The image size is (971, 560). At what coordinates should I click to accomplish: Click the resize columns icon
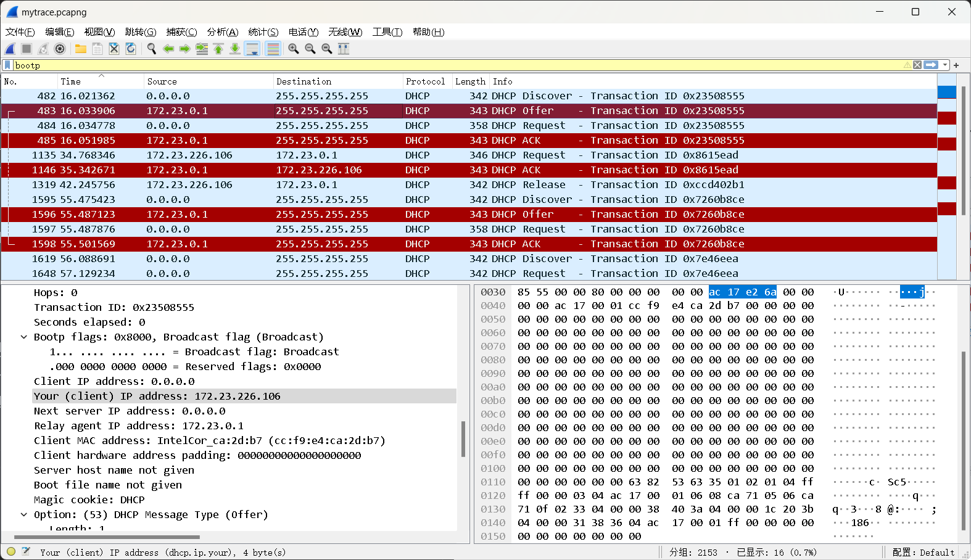pyautogui.click(x=344, y=49)
